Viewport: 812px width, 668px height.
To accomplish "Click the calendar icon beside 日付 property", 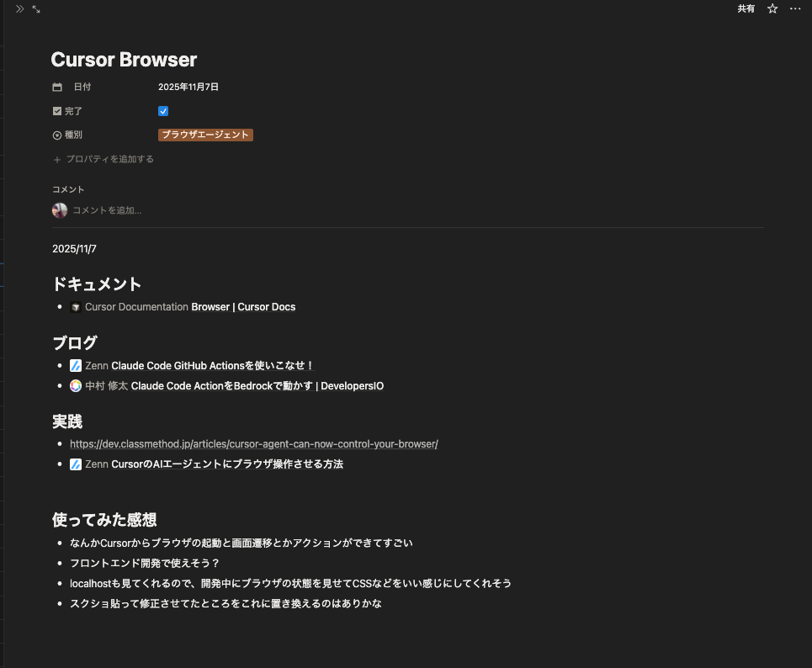I will 56,86.
